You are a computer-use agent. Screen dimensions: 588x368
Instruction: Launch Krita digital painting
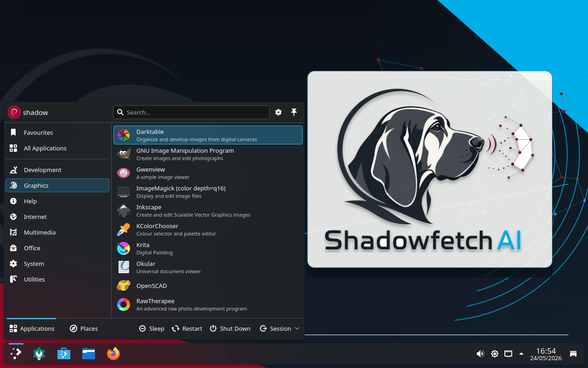click(x=208, y=248)
